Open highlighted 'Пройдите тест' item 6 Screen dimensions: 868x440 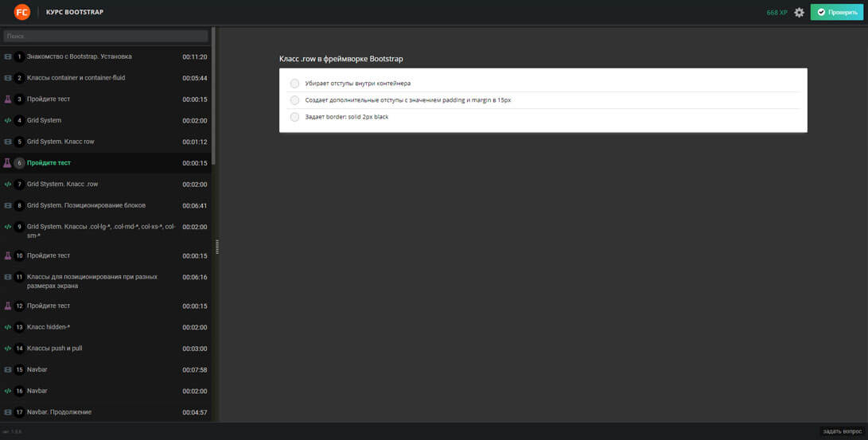tap(49, 163)
